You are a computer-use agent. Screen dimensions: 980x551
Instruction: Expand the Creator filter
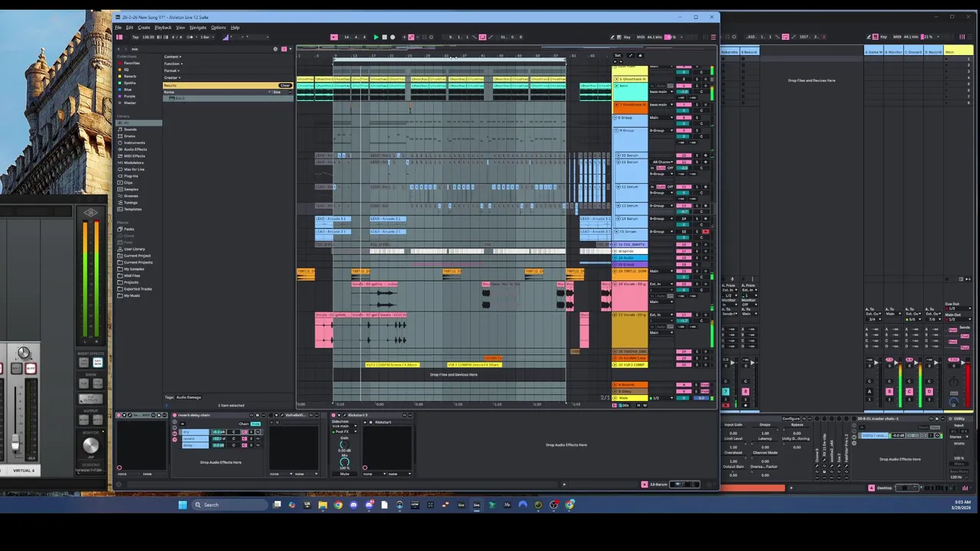(x=171, y=77)
